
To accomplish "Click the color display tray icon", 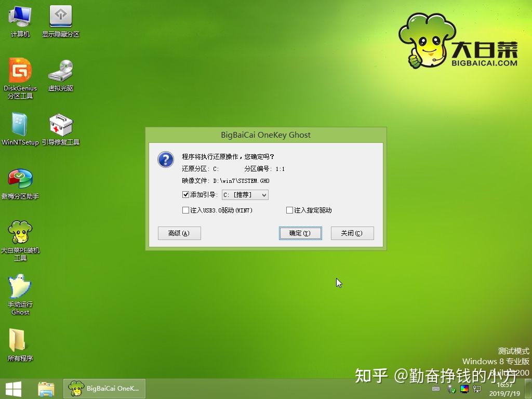I will [464, 389].
